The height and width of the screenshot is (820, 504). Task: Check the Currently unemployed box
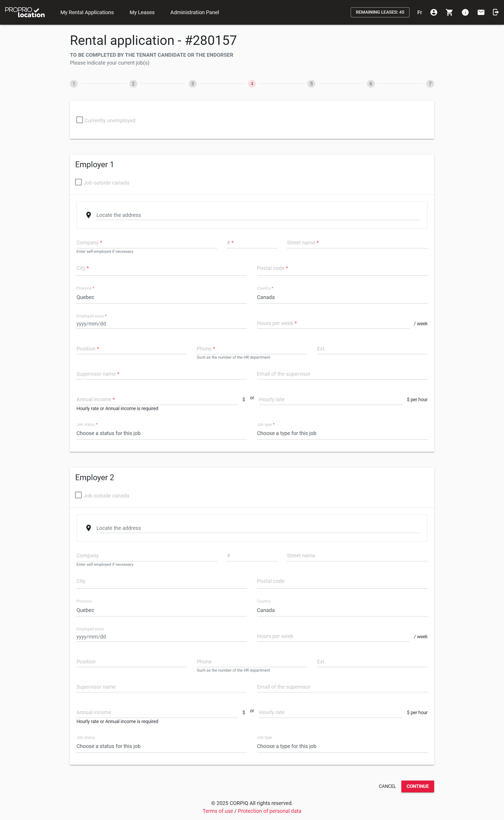pos(80,120)
